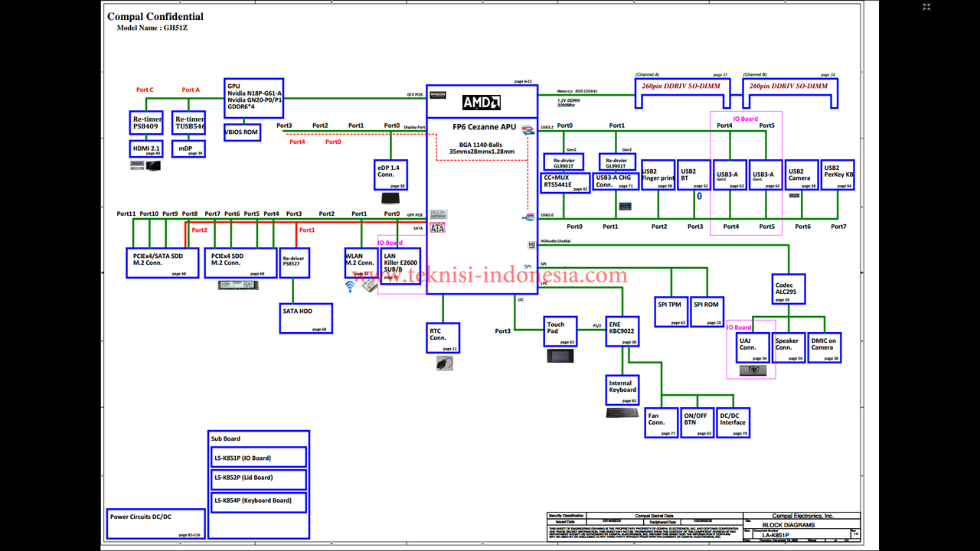The height and width of the screenshot is (551, 980).
Task: Select the GPU Nvidia N18P-G61-A block
Action: (x=253, y=98)
